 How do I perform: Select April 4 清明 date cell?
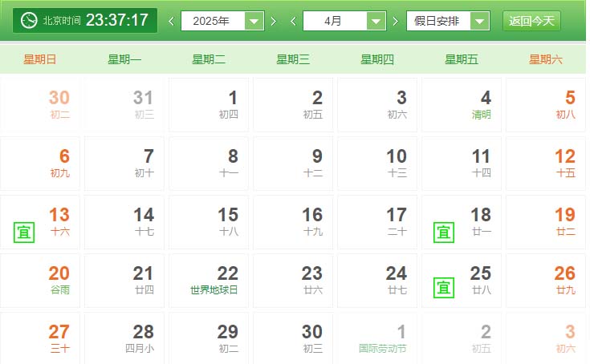[461, 105]
